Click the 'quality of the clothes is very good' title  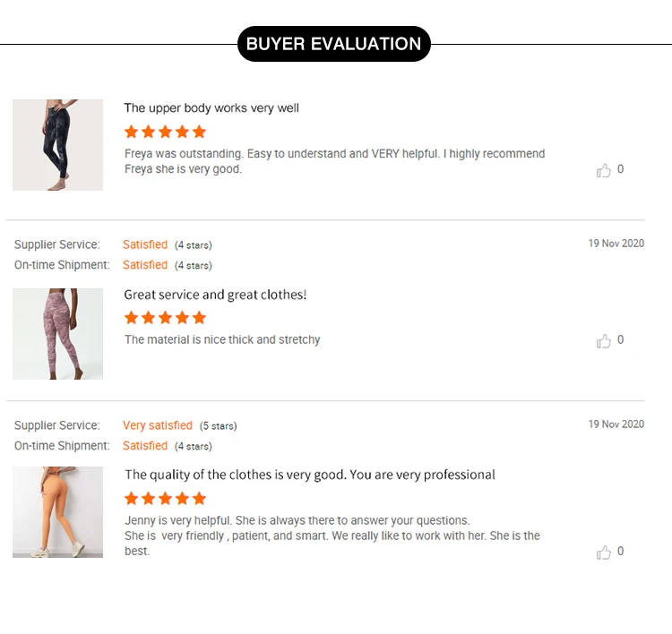pyautogui.click(x=310, y=475)
